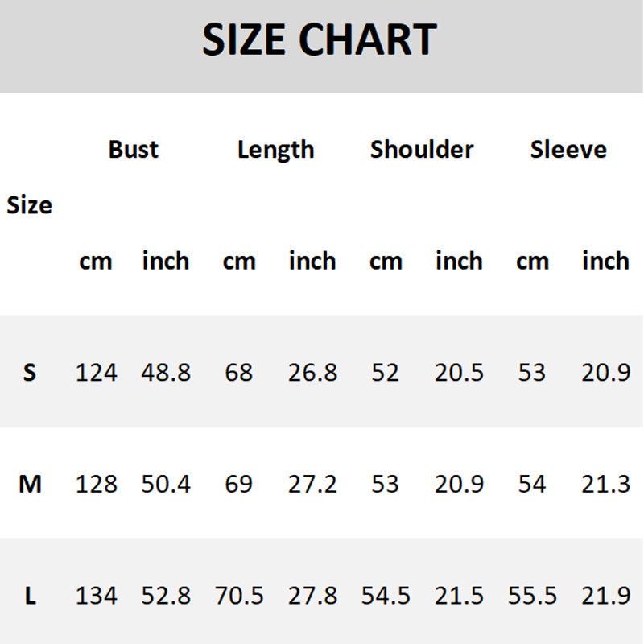
Task: Select the Shoulder column header
Action: [x=422, y=150]
